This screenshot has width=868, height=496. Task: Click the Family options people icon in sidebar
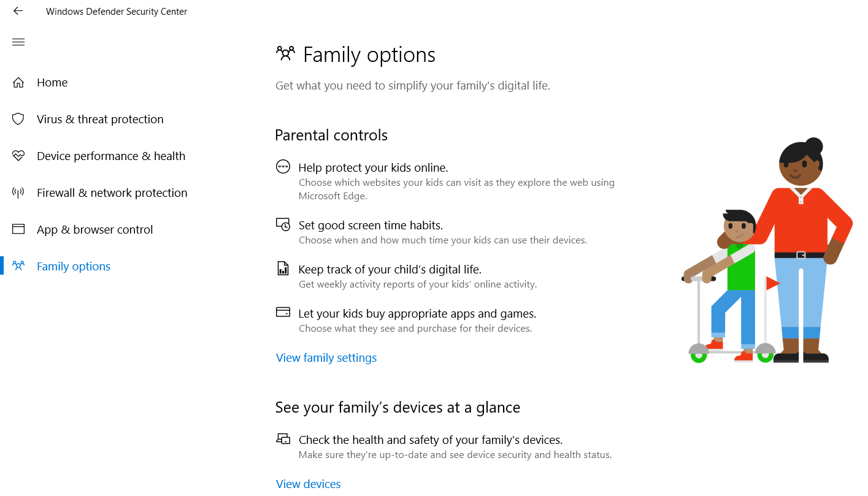click(x=18, y=266)
